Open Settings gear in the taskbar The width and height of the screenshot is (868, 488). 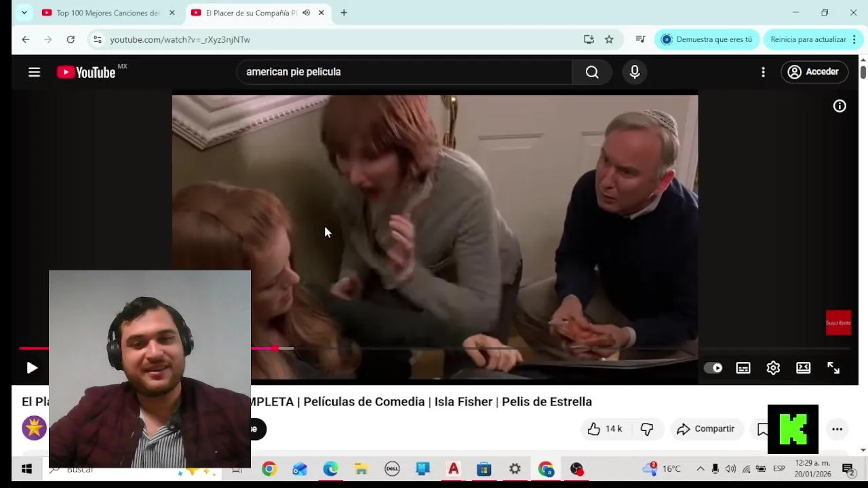tap(515, 469)
